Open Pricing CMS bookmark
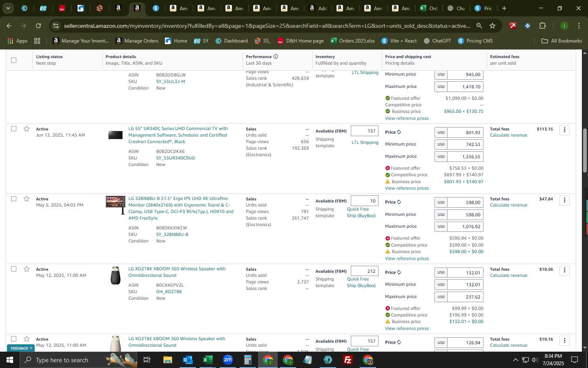Viewport: 588px width, 368px height. coord(475,41)
